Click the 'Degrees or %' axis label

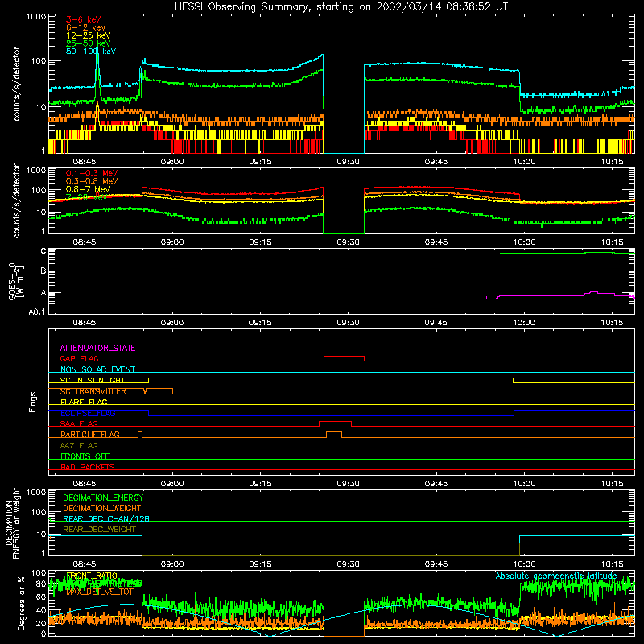[x=21, y=603]
